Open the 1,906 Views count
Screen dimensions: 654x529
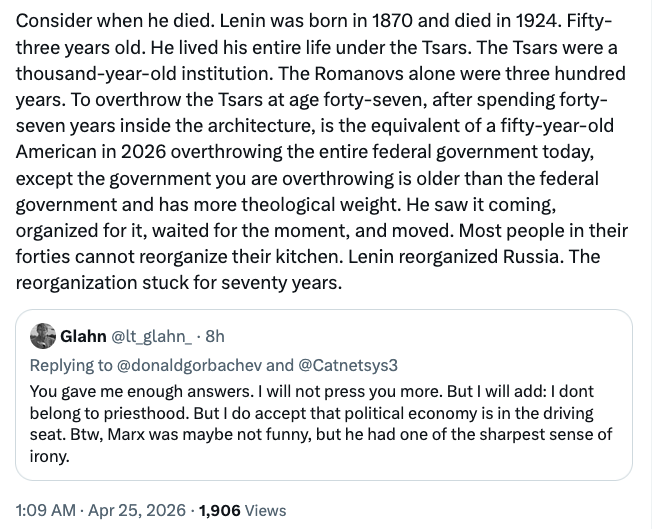coord(220,510)
